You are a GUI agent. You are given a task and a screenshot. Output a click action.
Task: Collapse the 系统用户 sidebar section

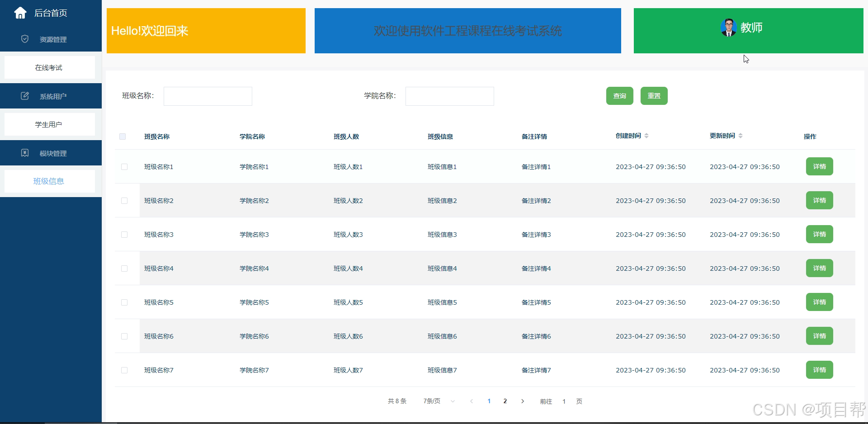click(51, 96)
